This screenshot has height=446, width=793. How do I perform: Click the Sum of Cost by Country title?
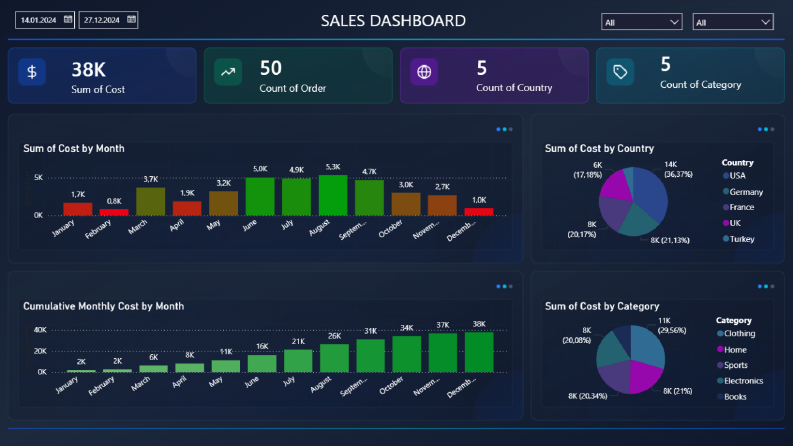coord(599,148)
